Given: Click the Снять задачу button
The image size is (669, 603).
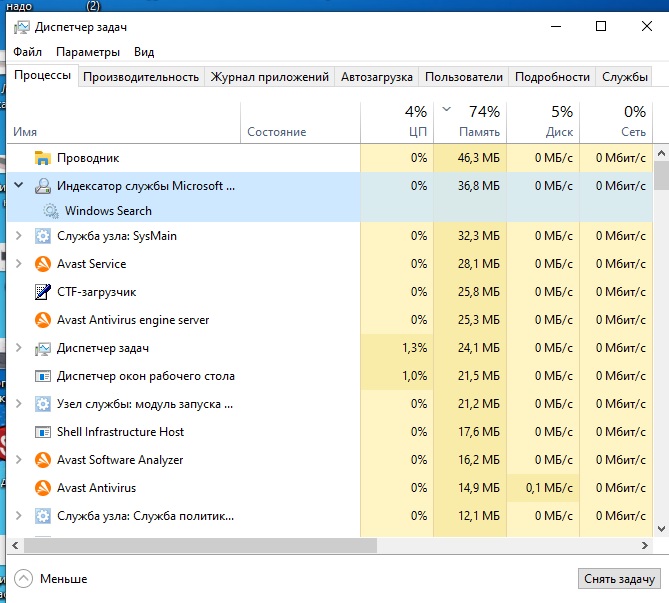Looking at the screenshot, I should click(x=619, y=579).
